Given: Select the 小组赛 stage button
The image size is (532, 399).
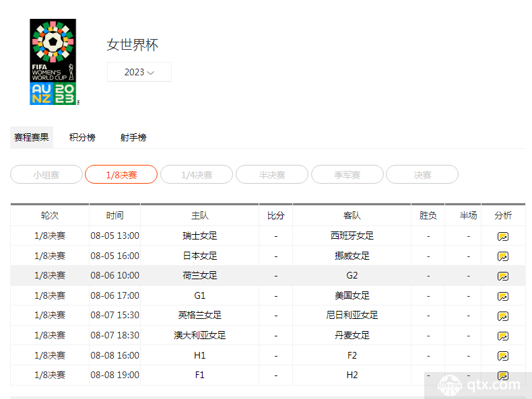Looking at the screenshot, I should click(x=46, y=174).
